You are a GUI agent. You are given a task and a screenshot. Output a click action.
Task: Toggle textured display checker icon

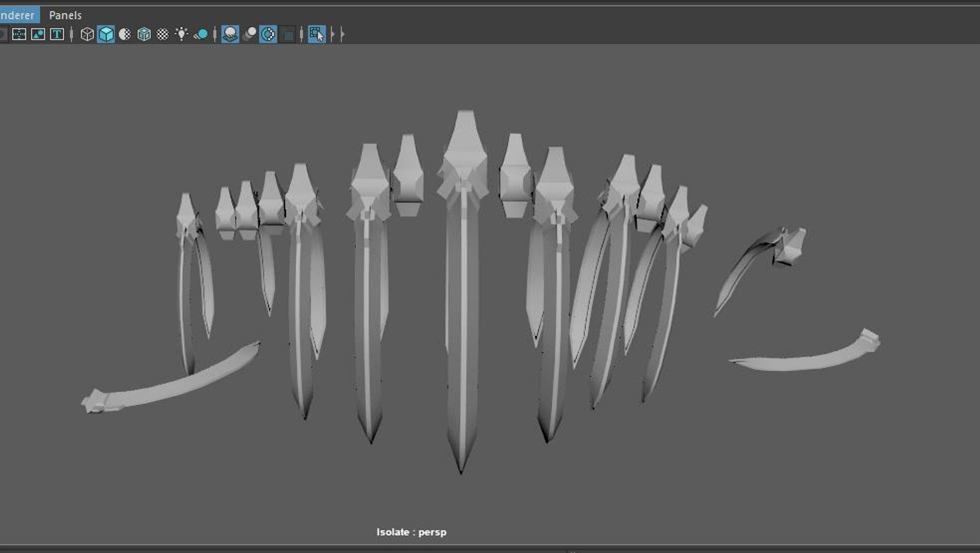point(163,34)
